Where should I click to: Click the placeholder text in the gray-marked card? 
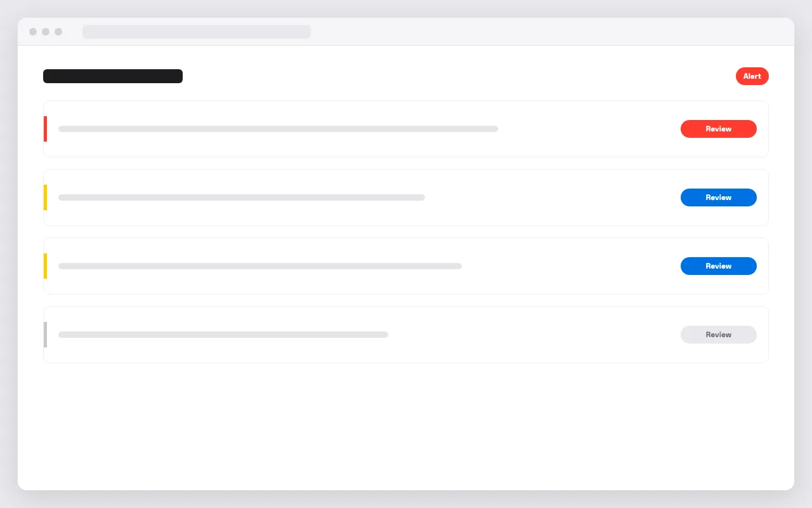coord(223,335)
